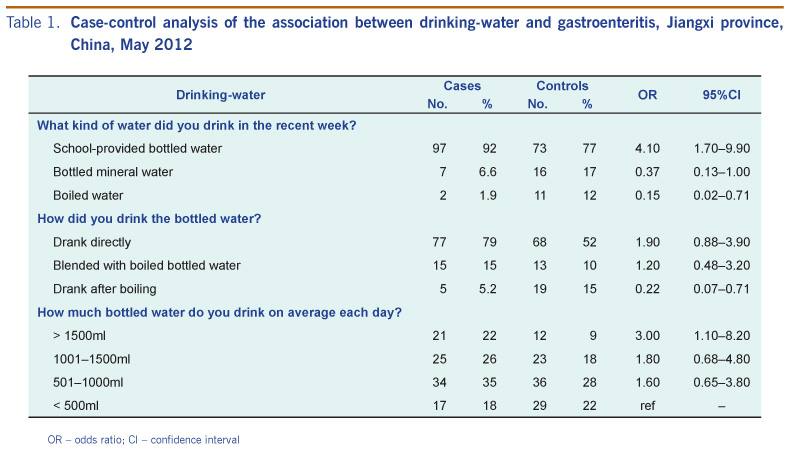Click the Drank directly row label

[92, 242]
